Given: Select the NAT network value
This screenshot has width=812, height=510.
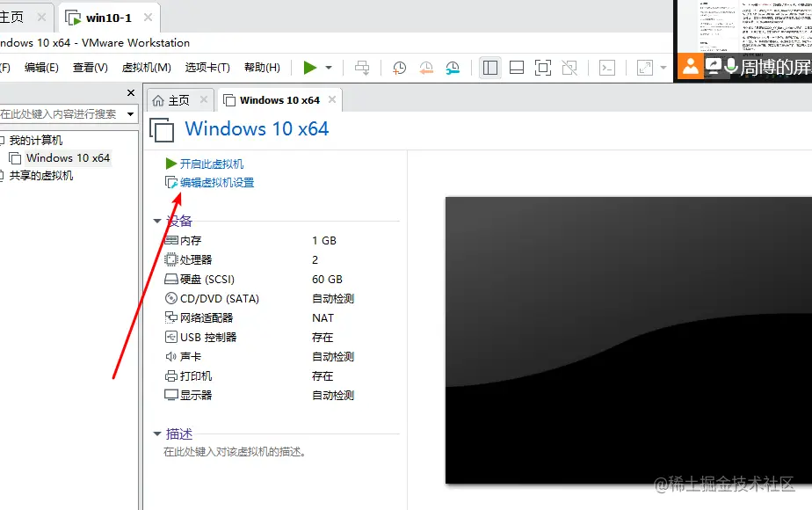Looking at the screenshot, I should [x=323, y=317].
